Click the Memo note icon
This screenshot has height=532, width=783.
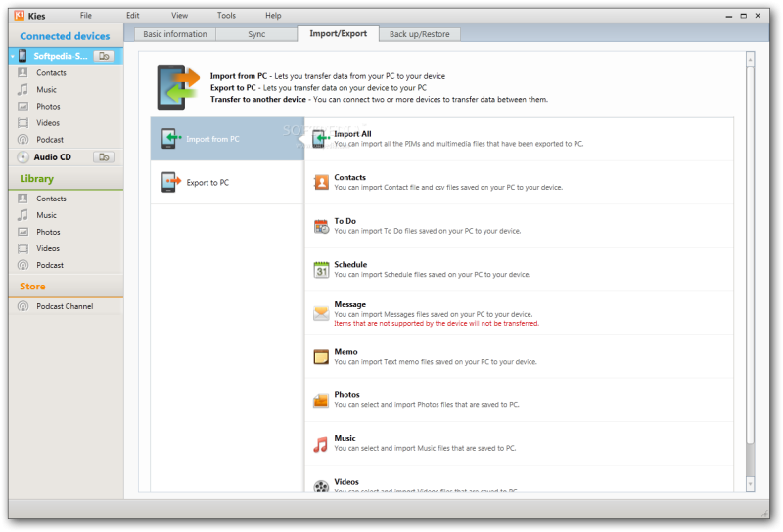[320, 357]
